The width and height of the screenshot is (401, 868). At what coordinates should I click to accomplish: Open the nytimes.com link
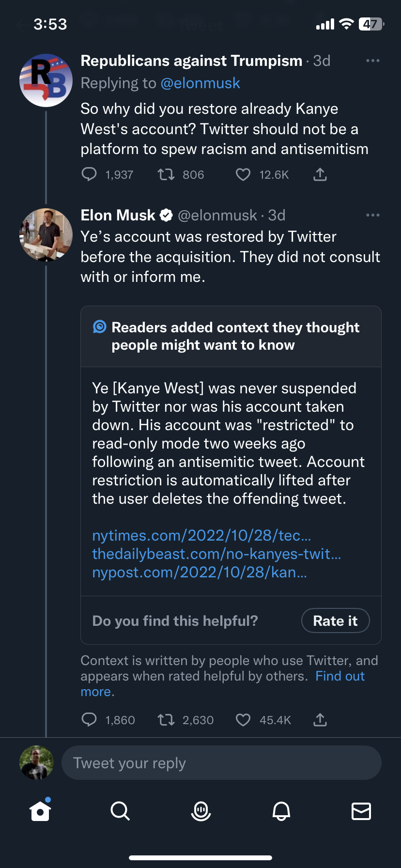tap(201, 535)
